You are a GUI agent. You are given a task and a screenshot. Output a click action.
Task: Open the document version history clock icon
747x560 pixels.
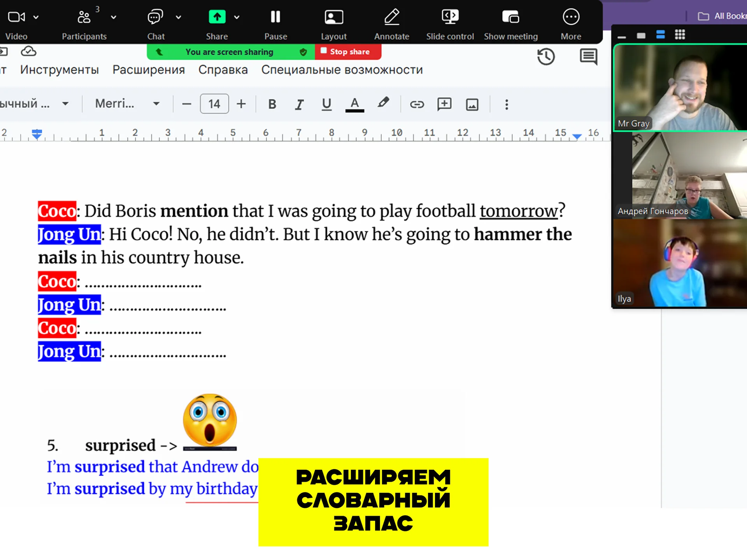[x=546, y=57]
